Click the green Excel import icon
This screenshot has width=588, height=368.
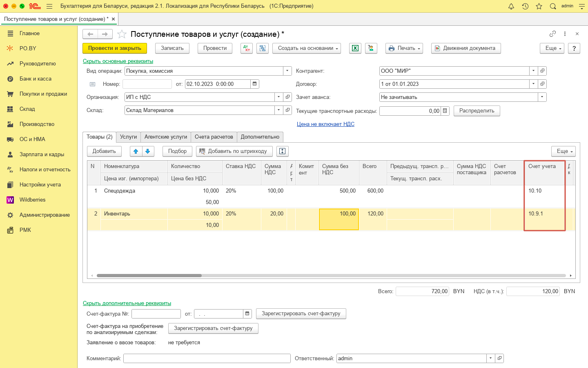tap(355, 48)
